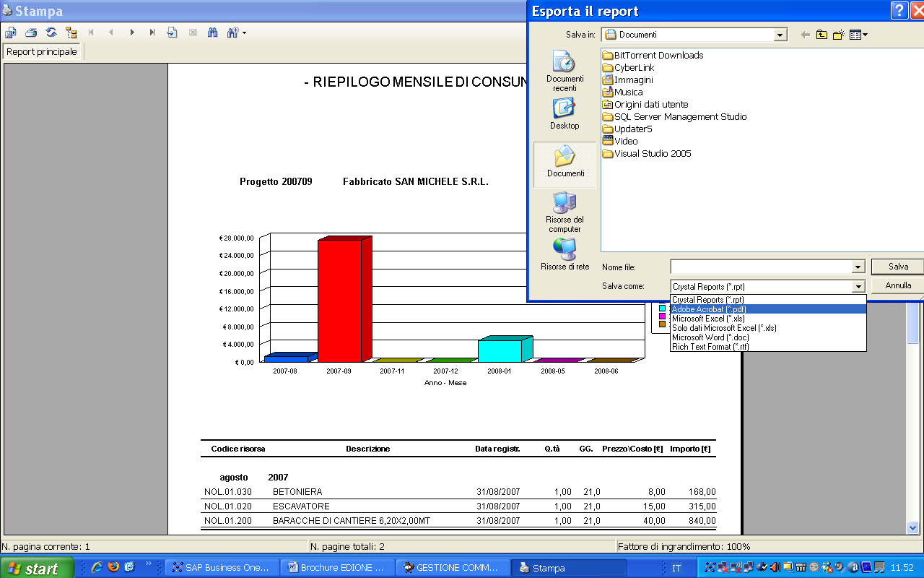Screen dimensions: 924x578
Task: Launch Firefox from quick launch bar
Action: tap(113, 567)
